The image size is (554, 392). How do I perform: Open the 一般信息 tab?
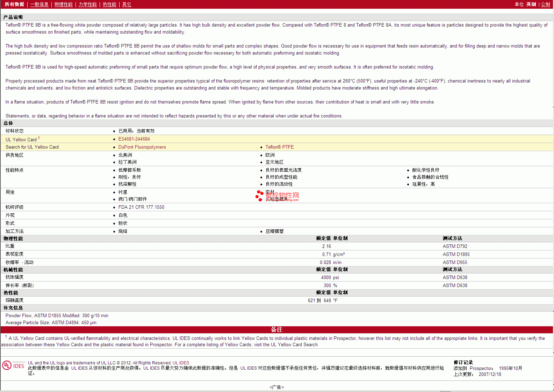(39, 4)
